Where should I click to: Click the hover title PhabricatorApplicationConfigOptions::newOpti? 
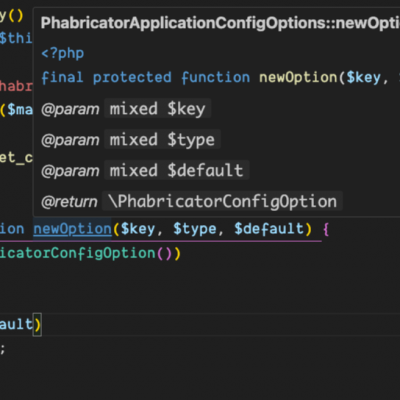[220, 23]
